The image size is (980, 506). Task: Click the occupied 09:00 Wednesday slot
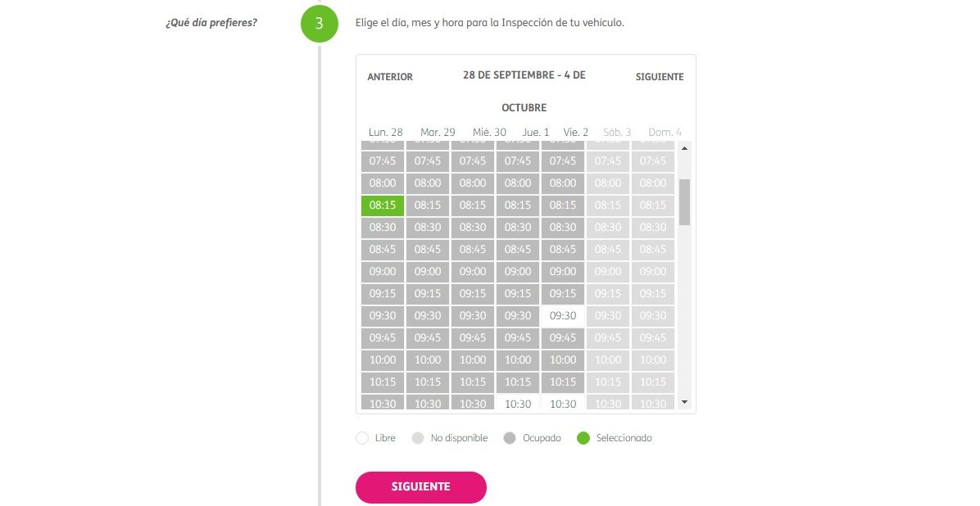point(473,272)
